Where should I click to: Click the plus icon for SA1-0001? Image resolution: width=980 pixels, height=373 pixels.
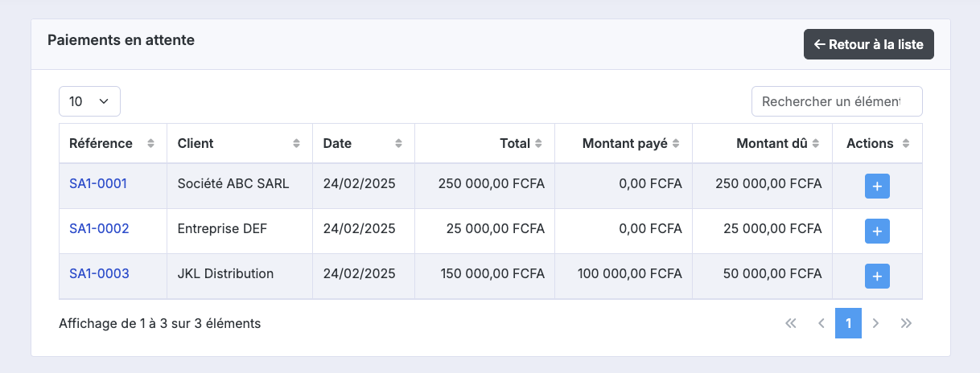pos(877,186)
